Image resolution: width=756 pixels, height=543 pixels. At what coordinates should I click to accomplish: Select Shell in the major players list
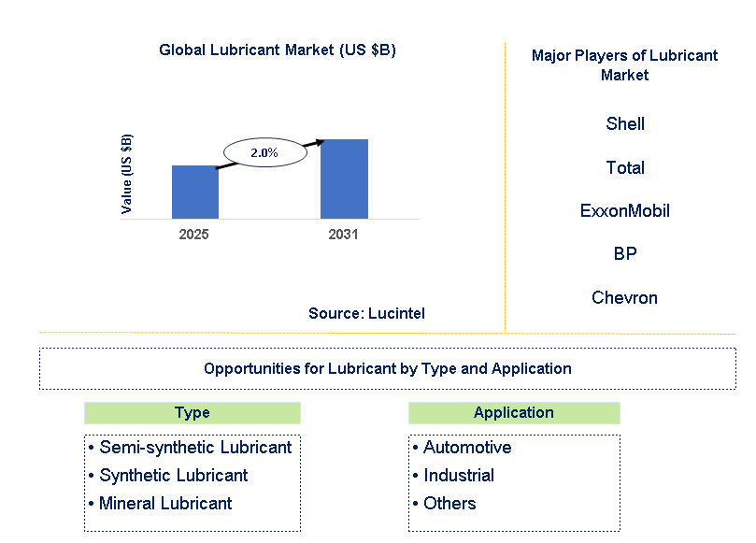click(625, 124)
